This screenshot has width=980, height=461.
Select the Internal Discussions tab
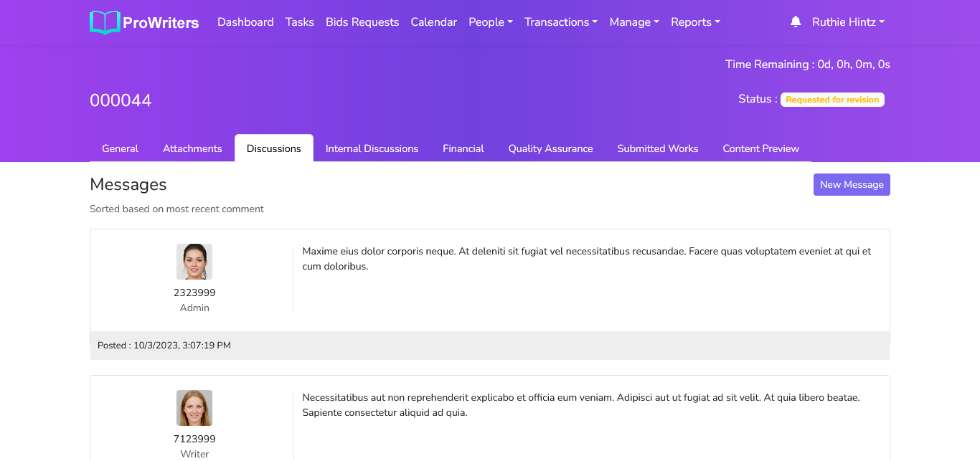click(x=372, y=148)
